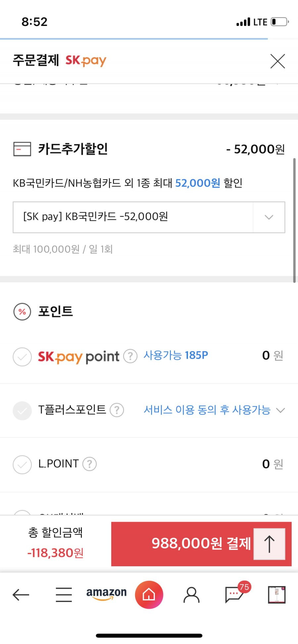Open the KB국민카드 -52,000원 card dropdown
This screenshot has width=298, height=644.
pyautogui.click(x=149, y=217)
